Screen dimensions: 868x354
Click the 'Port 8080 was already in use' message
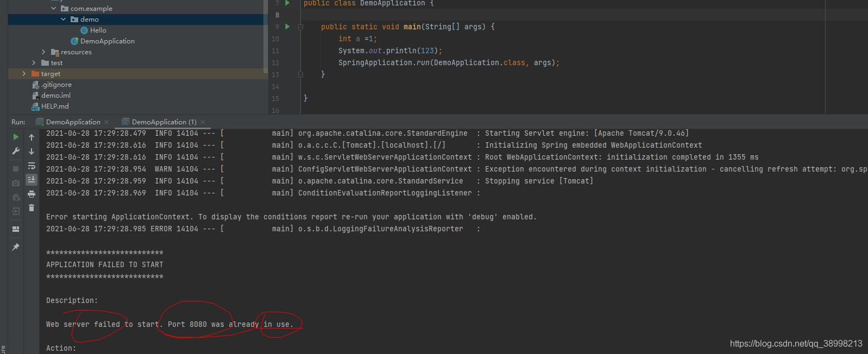pyautogui.click(x=230, y=325)
